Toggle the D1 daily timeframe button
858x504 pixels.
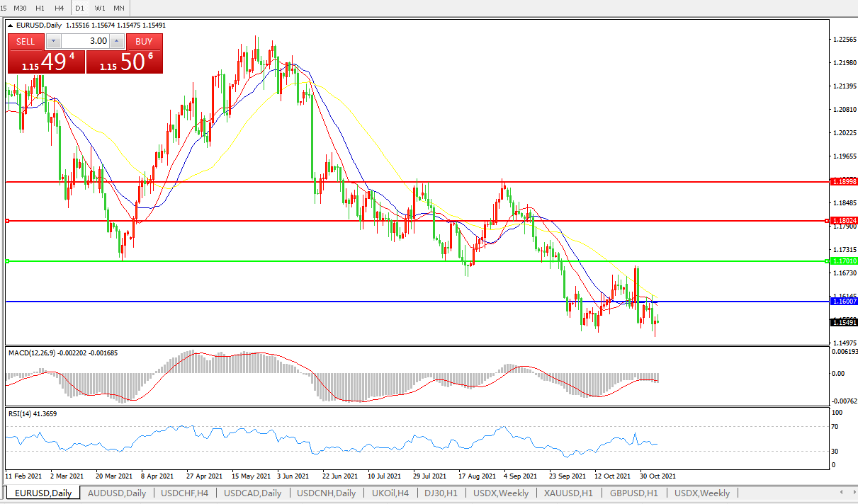coord(80,8)
